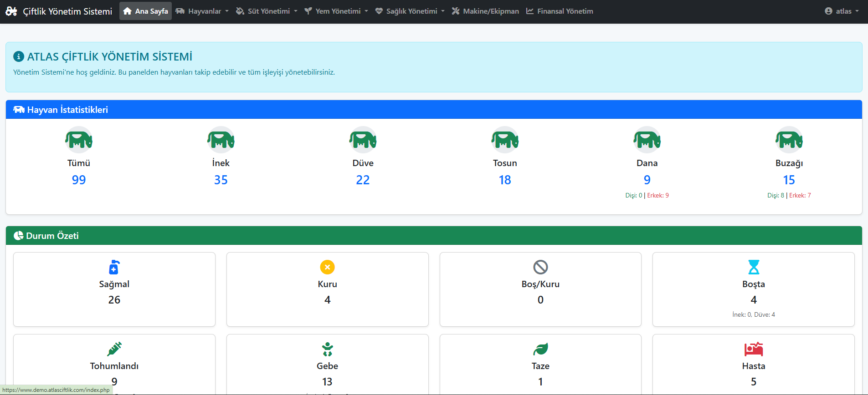The height and width of the screenshot is (395, 868).
Task: Click the cow icon above Dana
Action: pos(647,140)
